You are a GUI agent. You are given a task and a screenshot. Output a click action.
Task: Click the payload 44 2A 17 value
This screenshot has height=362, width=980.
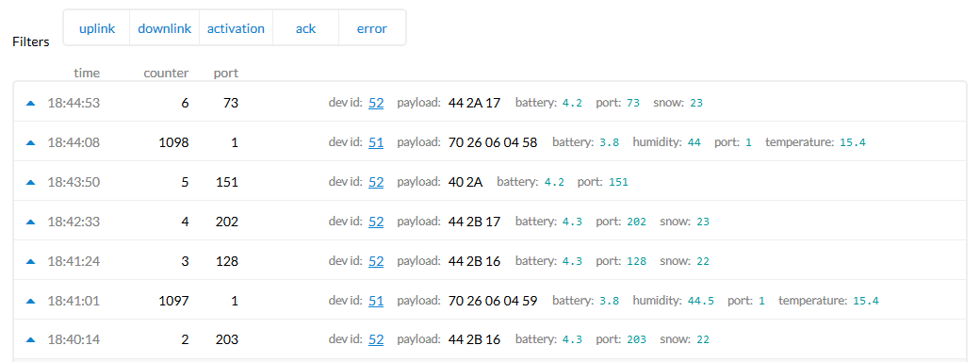(474, 103)
